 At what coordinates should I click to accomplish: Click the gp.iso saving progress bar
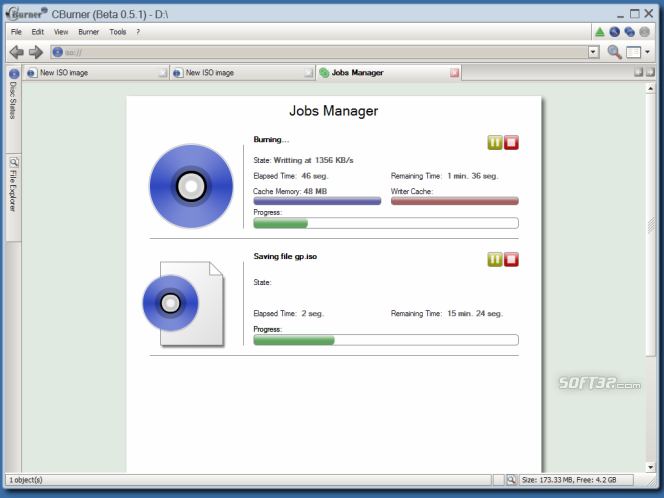coord(386,340)
